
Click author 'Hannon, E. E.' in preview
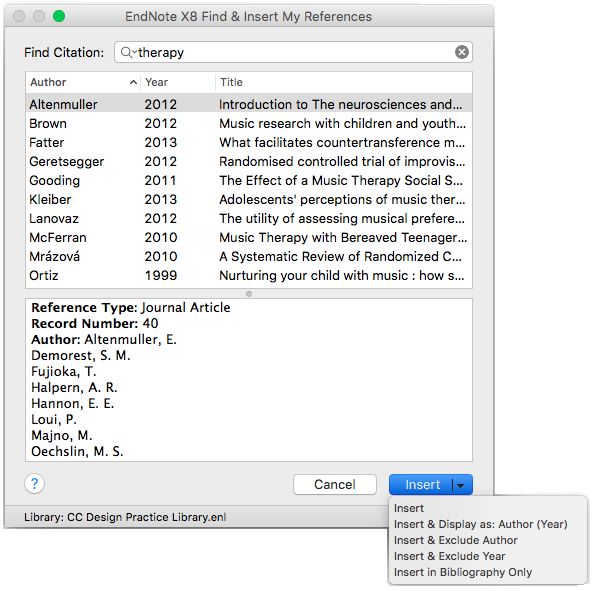73,403
